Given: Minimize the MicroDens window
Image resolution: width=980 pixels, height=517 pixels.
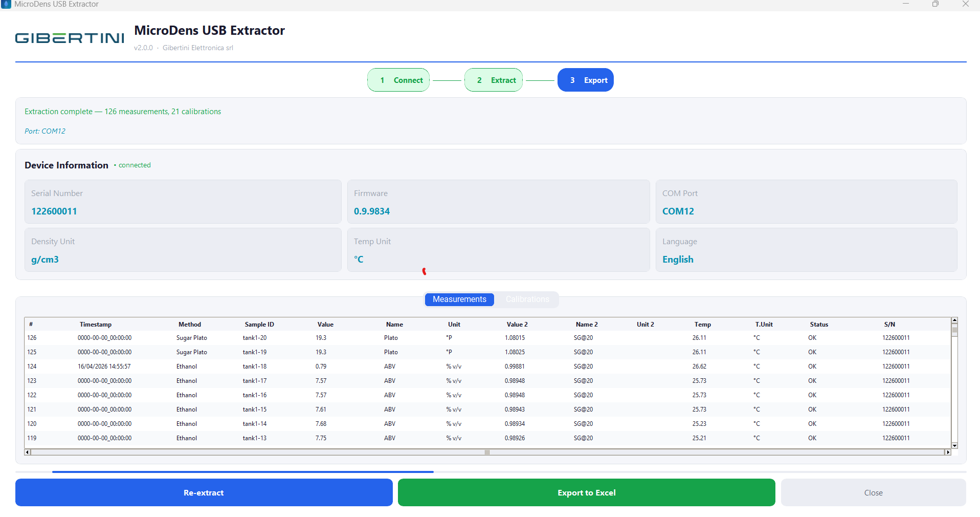Looking at the screenshot, I should click(906, 4).
